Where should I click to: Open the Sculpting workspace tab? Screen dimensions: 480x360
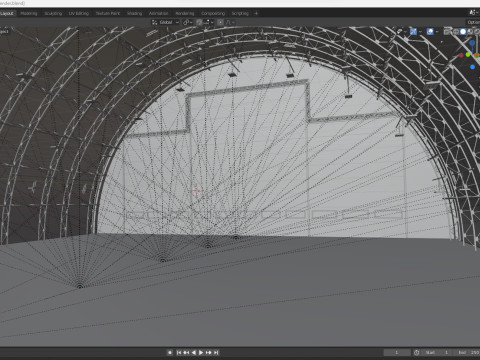[53, 13]
